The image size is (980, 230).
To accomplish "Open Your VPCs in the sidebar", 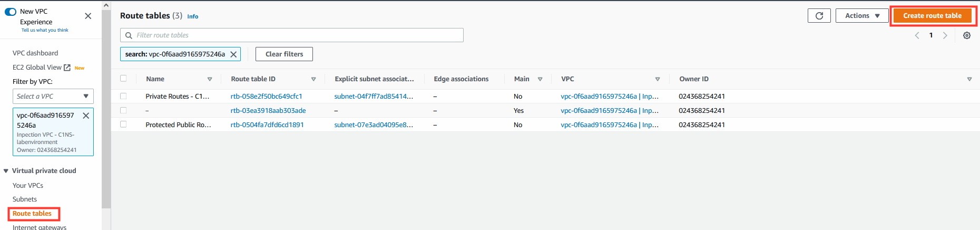I will pyautogui.click(x=28, y=186).
